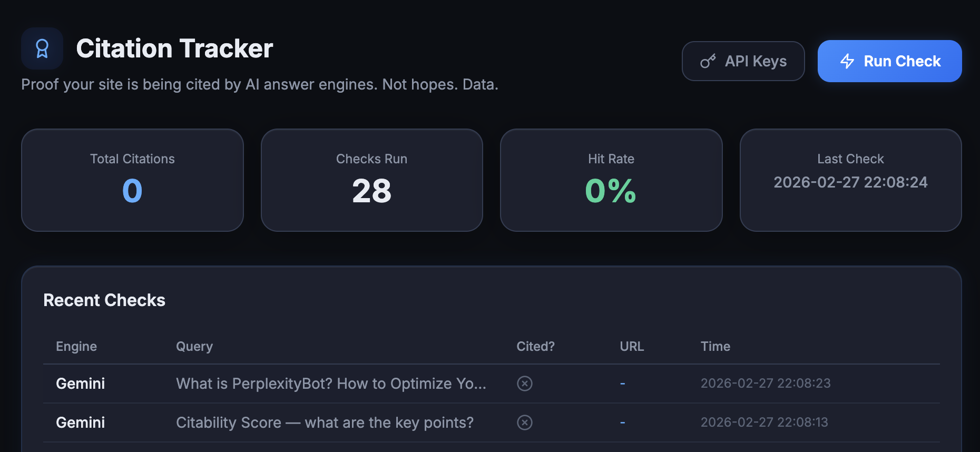
Task: Click the lightning bolt icon in Run Check
Action: 847,61
